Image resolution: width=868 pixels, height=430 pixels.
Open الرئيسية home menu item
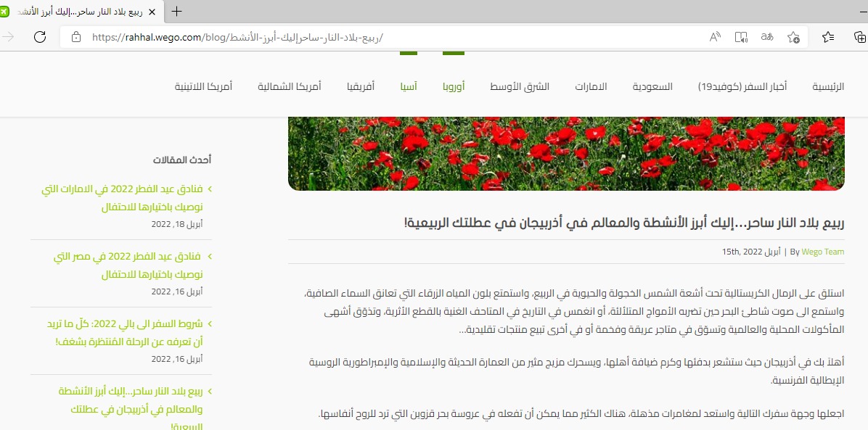[827, 86]
